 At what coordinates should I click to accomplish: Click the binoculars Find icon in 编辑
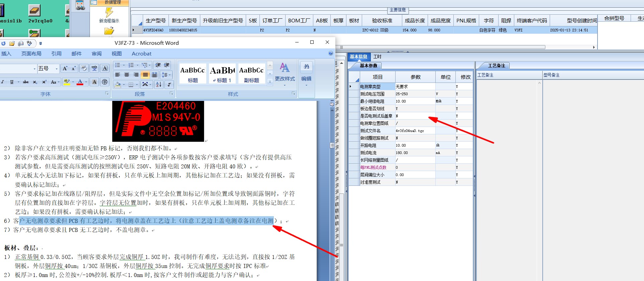click(x=306, y=67)
